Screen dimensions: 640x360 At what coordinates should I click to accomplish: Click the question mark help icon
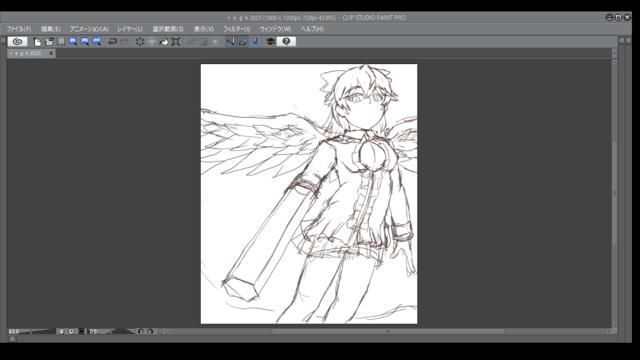(x=286, y=42)
